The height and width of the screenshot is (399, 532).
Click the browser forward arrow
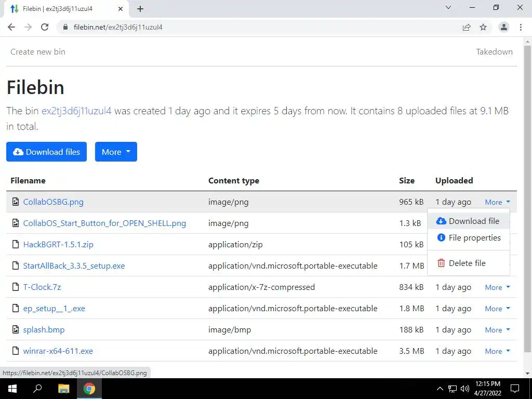click(28, 27)
